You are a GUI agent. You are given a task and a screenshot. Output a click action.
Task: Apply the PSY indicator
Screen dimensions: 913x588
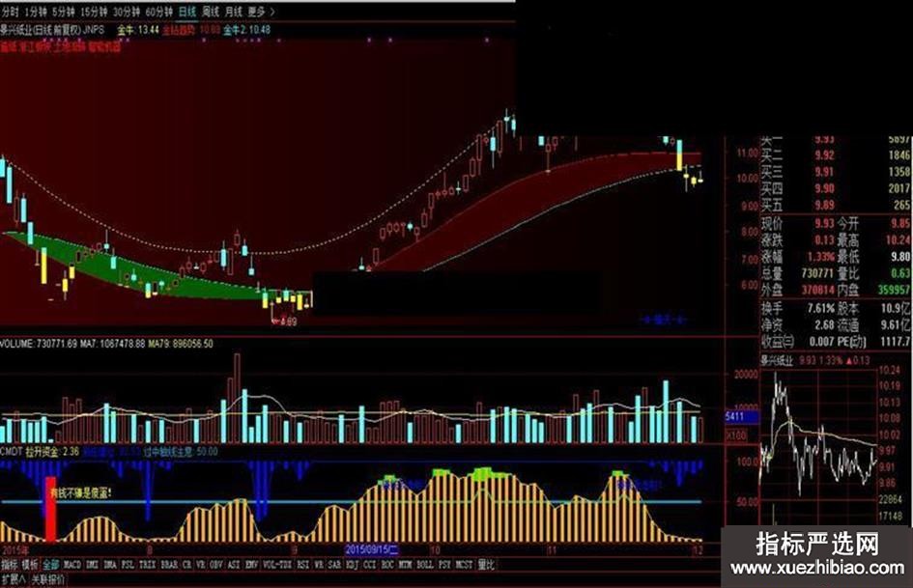pyautogui.click(x=444, y=565)
